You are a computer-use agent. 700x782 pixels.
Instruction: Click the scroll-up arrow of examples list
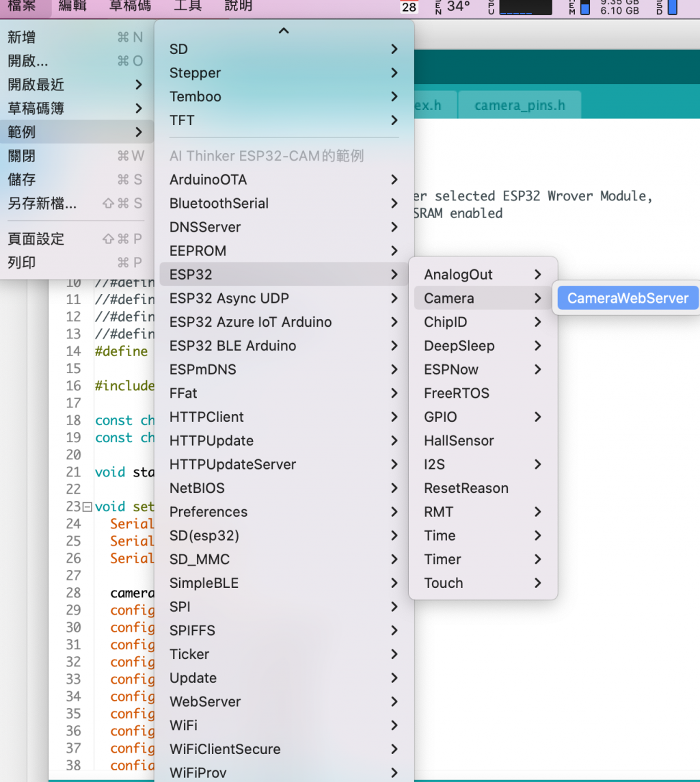(284, 31)
